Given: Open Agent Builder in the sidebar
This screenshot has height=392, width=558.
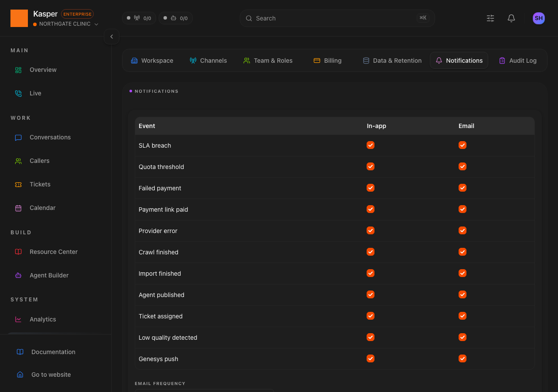Looking at the screenshot, I should 56,275.
